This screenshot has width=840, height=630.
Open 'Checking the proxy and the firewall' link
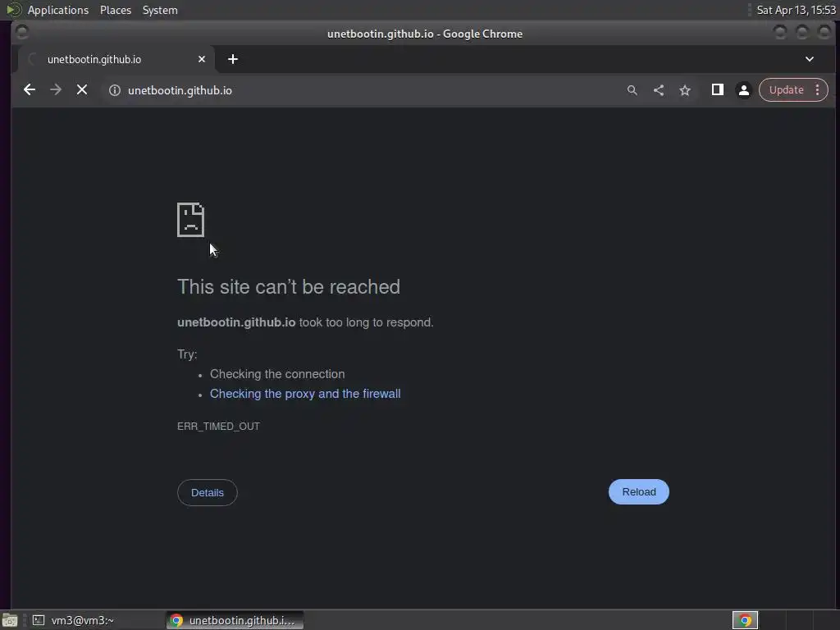pos(305,394)
